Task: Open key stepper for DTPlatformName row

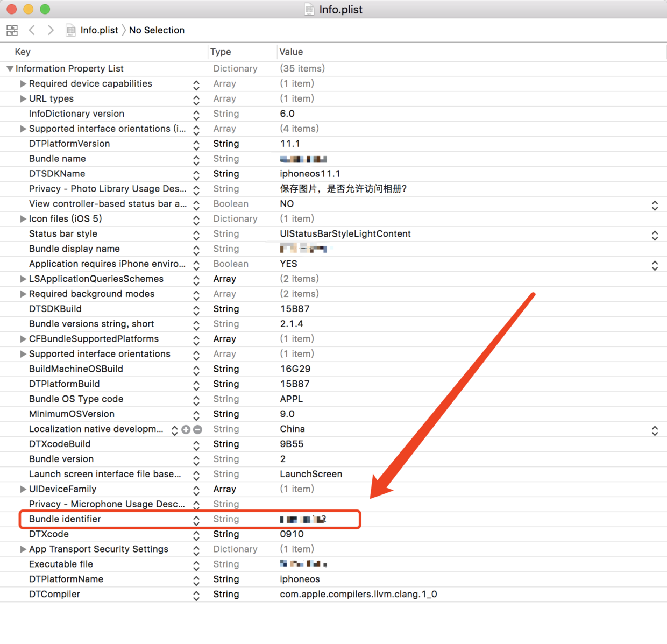Action: [196, 581]
